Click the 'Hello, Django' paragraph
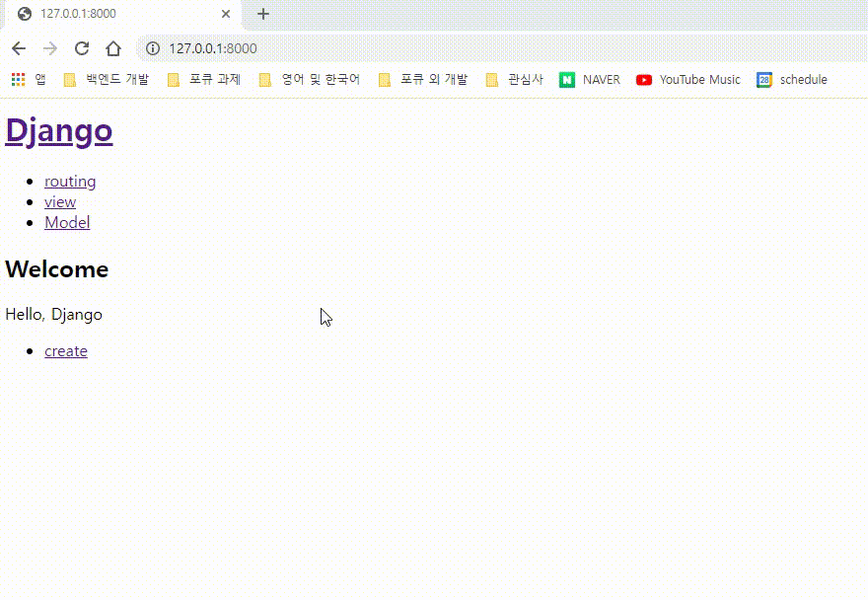868x600 pixels. pyautogui.click(x=53, y=314)
